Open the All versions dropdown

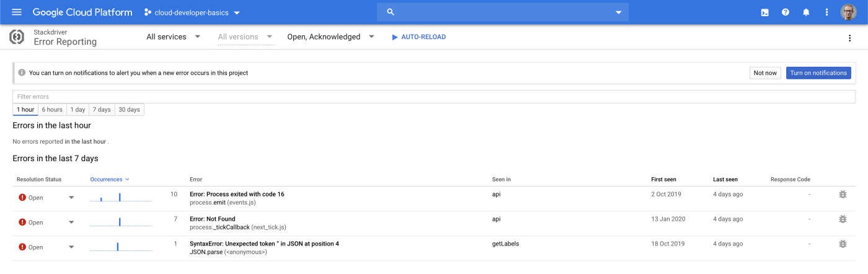[246, 37]
